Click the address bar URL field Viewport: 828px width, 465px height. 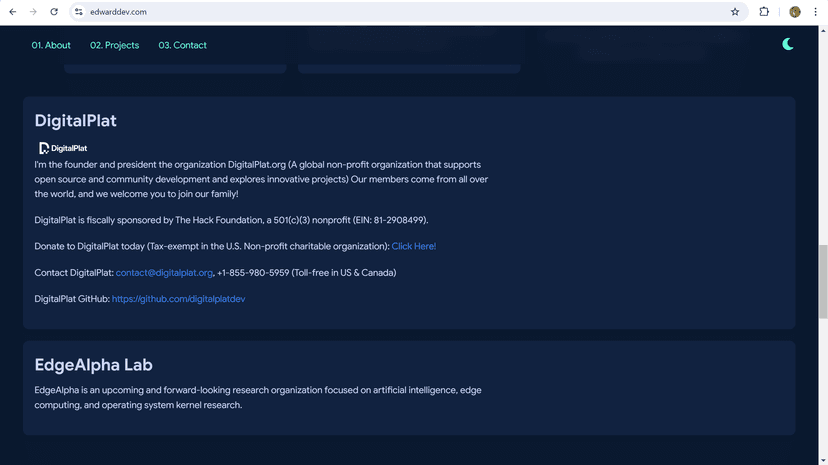tap(401, 12)
